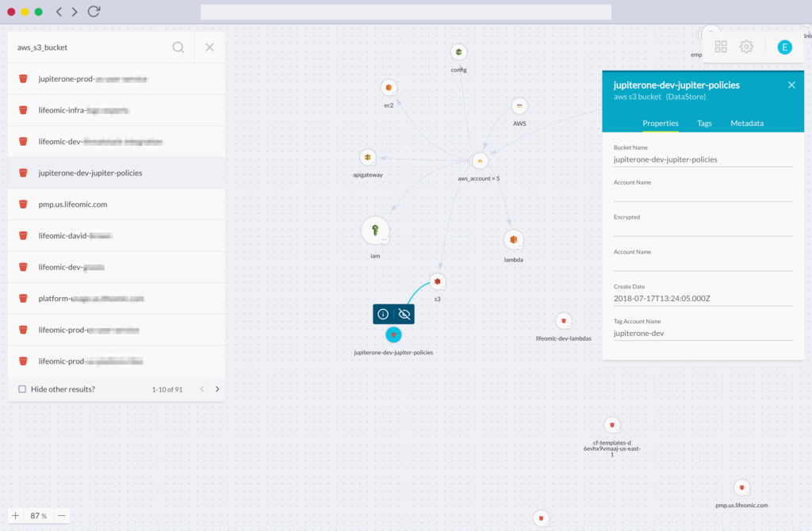
Task: Go back with browser back arrow
Action: [x=59, y=11]
